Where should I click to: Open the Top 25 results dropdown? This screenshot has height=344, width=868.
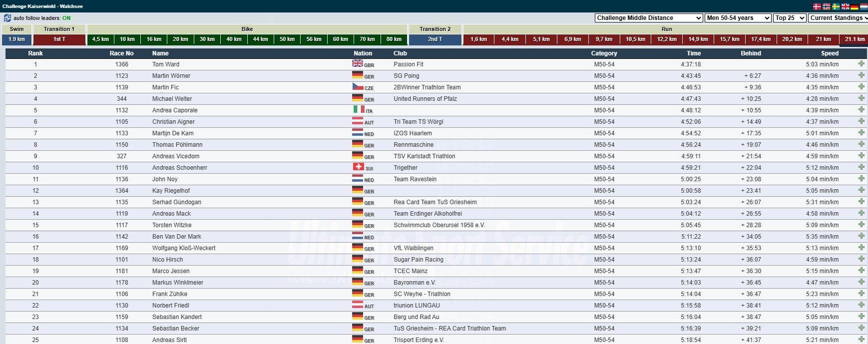point(790,18)
